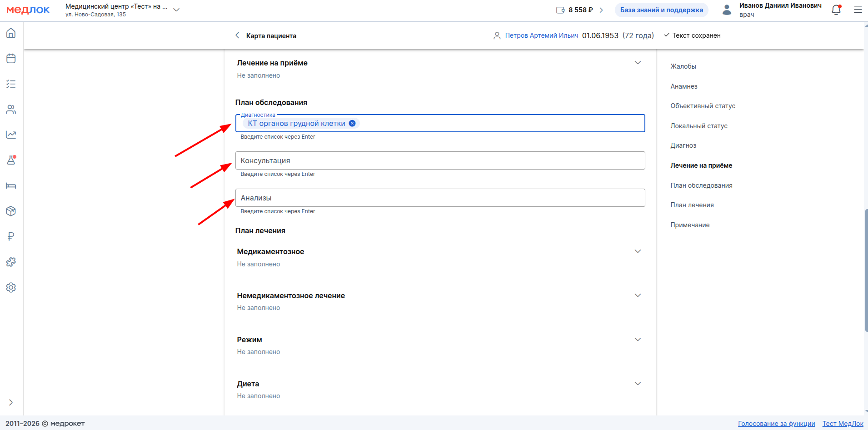Remove the 'КТ органов грудной клетки' chip
Image resolution: width=868 pixels, height=430 pixels.
tap(352, 123)
